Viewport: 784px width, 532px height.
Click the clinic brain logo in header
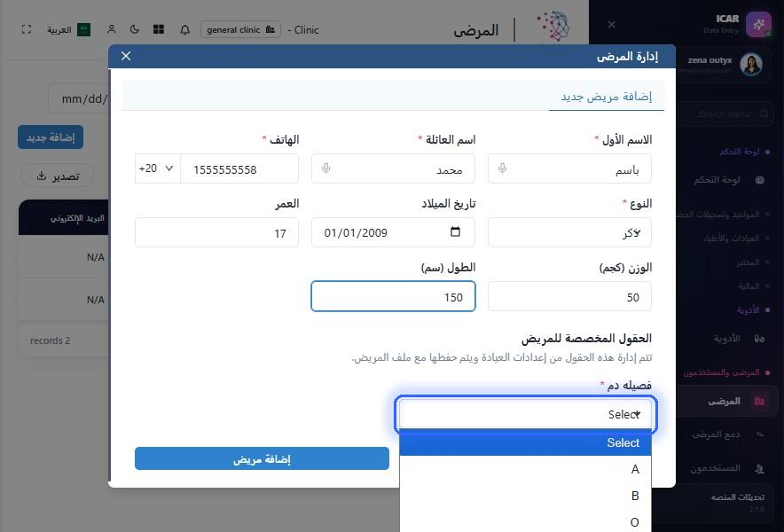553,26
